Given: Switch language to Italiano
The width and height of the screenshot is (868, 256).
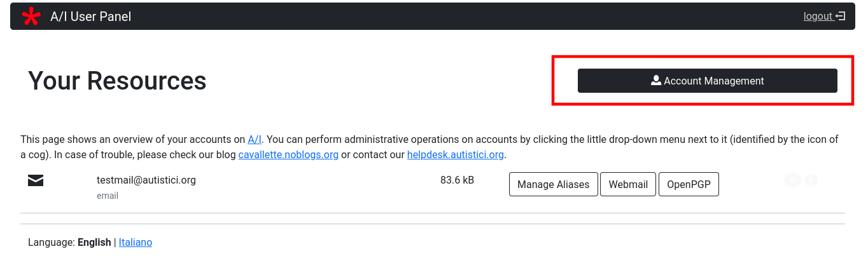Looking at the screenshot, I should (x=136, y=242).
